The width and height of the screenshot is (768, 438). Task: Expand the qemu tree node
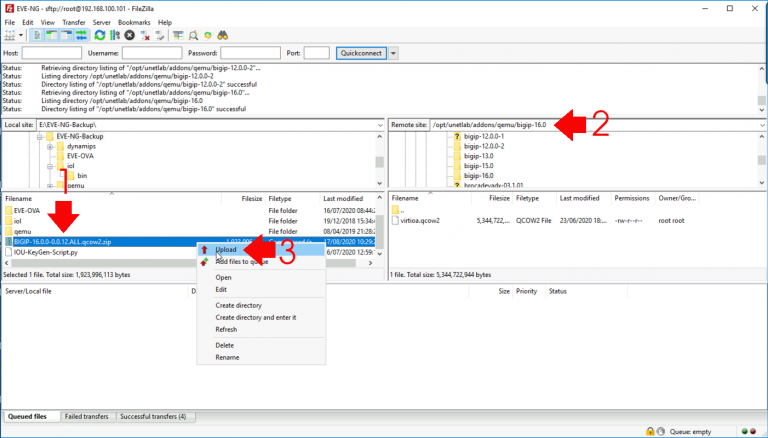point(50,186)
